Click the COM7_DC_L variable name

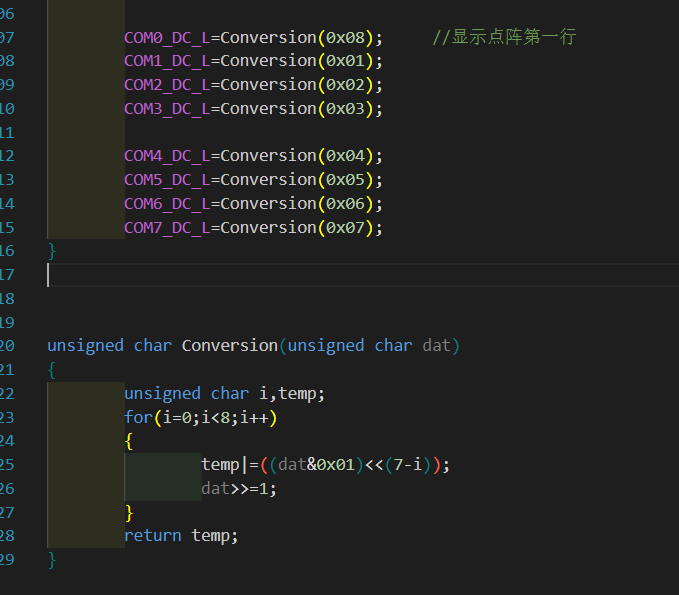point(166,227)
